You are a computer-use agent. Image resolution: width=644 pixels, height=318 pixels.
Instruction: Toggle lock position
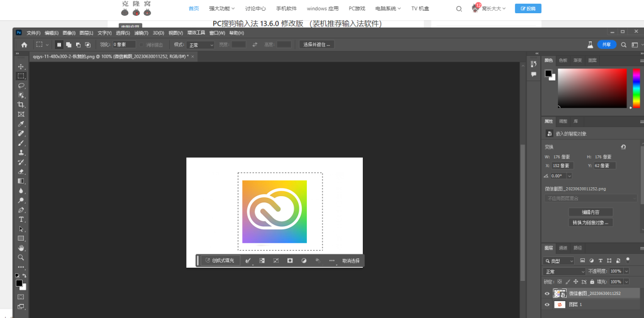pos(575,282)
